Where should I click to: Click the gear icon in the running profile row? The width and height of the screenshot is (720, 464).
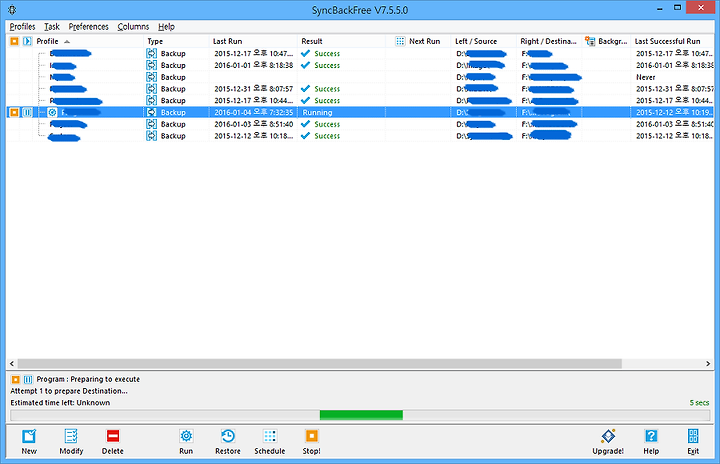click(52, 112)
